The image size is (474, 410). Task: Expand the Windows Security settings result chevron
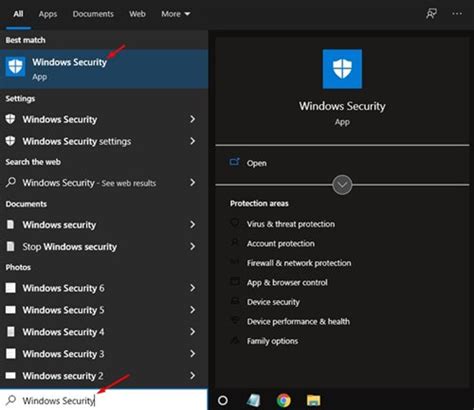click(192, 141)
